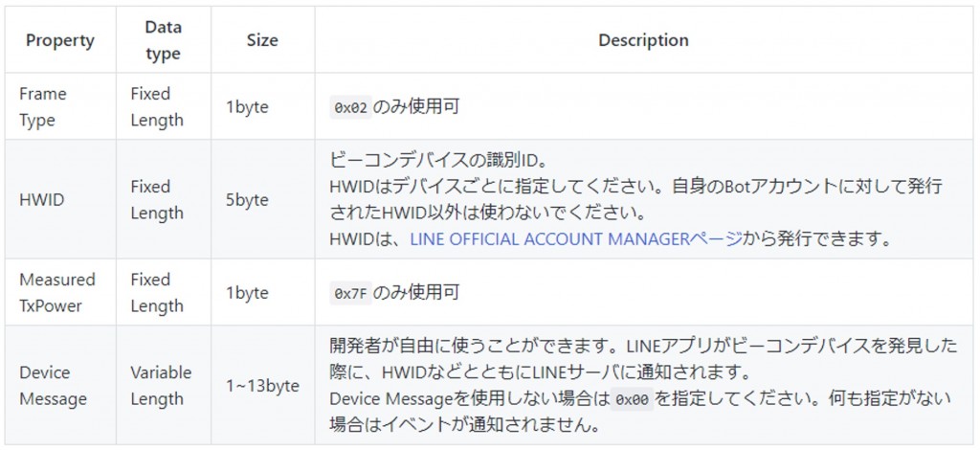Click the Data type column header
Image resolution: width=980 pixels, height=450 pixels.
click(x=163, y=40)
